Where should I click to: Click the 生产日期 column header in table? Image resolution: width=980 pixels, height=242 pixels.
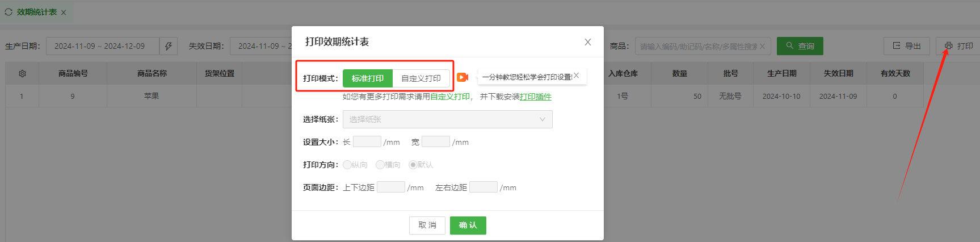781,73
